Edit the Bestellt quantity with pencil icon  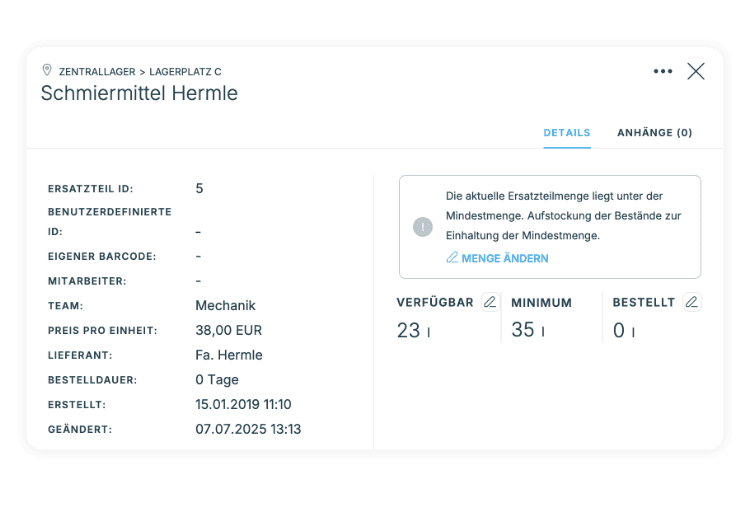click(692, 302)
